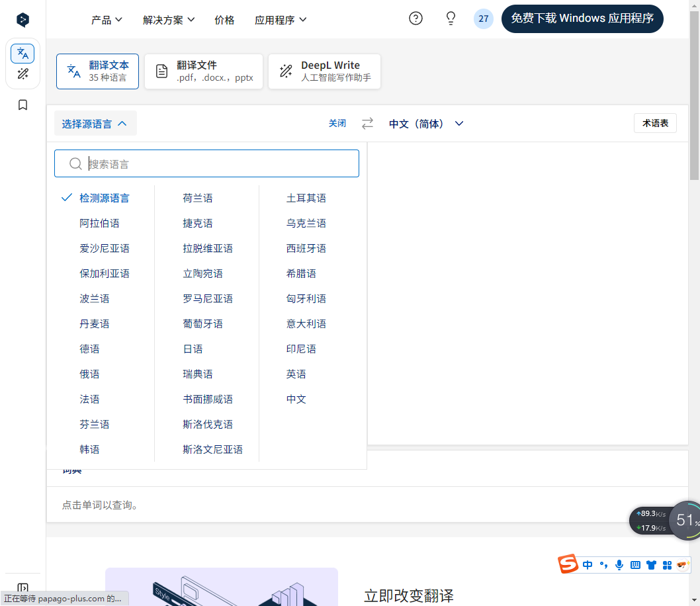Click the network speed monitor widget
The width and height of the screenshot is (700, 606).
click(651, 521)
